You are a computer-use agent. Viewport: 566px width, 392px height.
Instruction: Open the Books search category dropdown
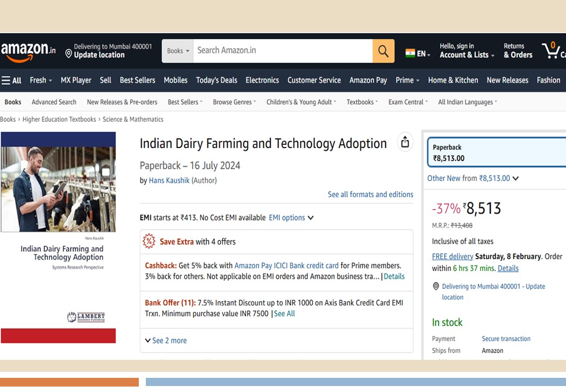(177, 51)
